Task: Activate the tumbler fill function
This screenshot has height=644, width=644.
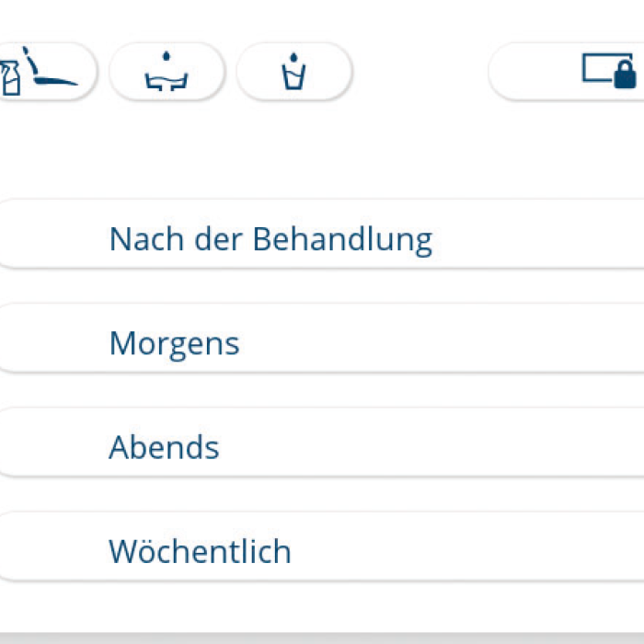Action: coord(293,71)
